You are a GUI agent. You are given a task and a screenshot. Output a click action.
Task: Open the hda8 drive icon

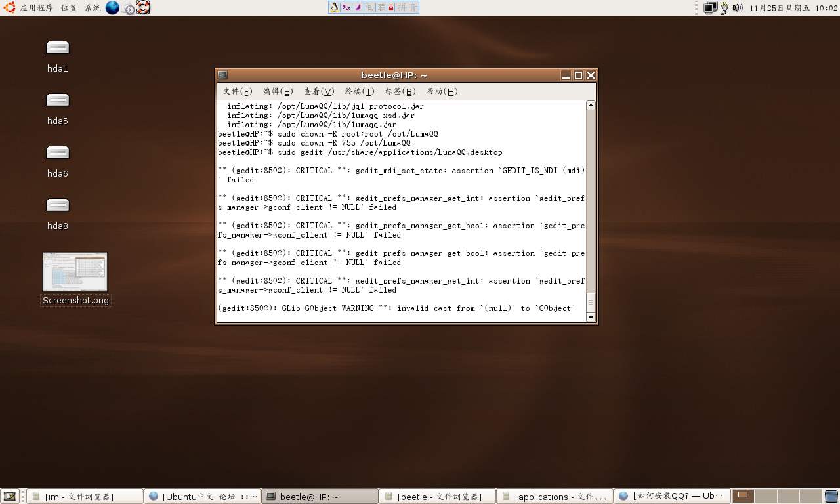pos(58,205)
